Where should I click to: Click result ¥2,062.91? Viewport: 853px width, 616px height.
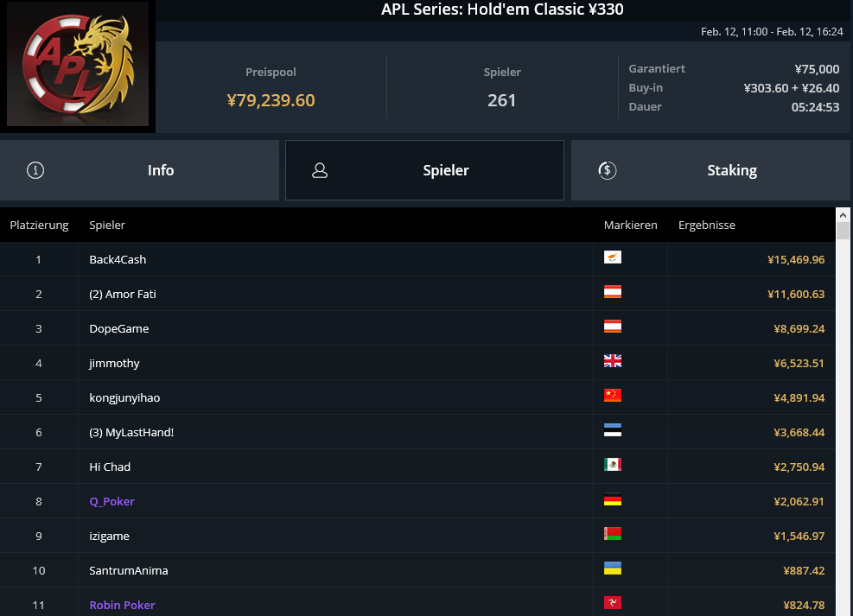coord(799,501)
